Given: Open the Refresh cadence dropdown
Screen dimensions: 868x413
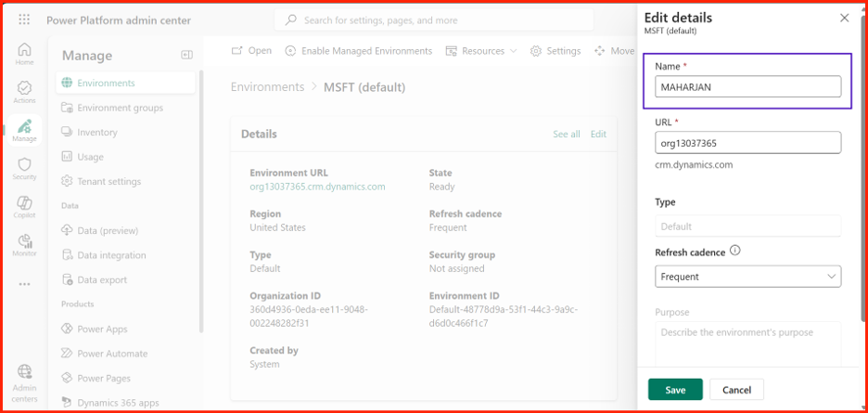Looking at the screenshot, I should (x=747, y=277).
